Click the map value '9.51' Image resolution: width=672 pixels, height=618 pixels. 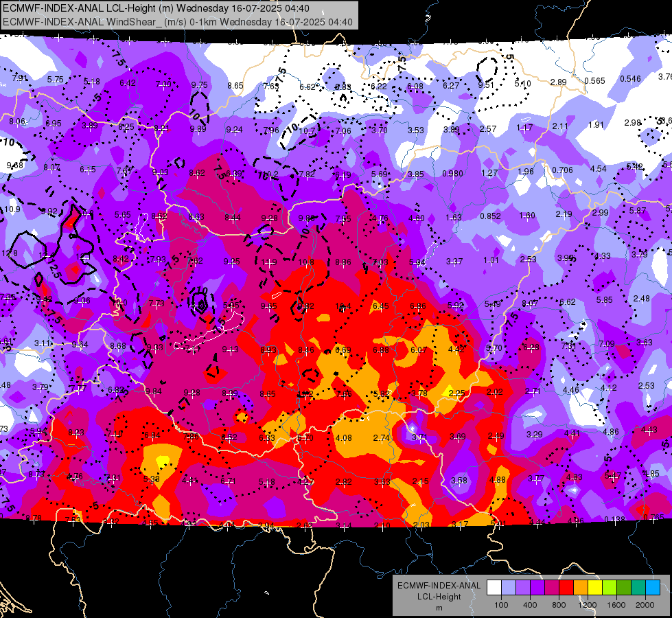coord(486,85)
